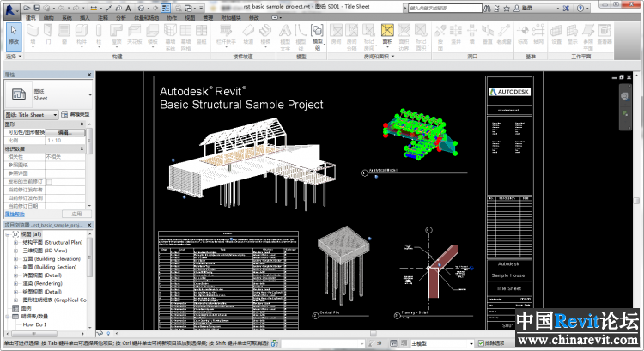Open the Insert (插入) ribbon tab
The height and width of the screenshot is (351, 644).
click(x=85, y=18)
